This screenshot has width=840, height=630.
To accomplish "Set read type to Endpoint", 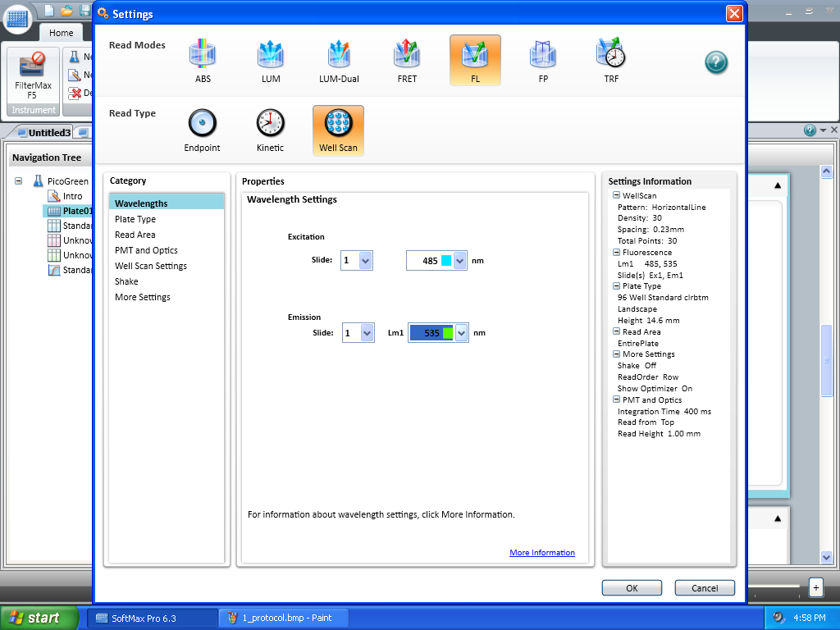I will click(202, 124).
